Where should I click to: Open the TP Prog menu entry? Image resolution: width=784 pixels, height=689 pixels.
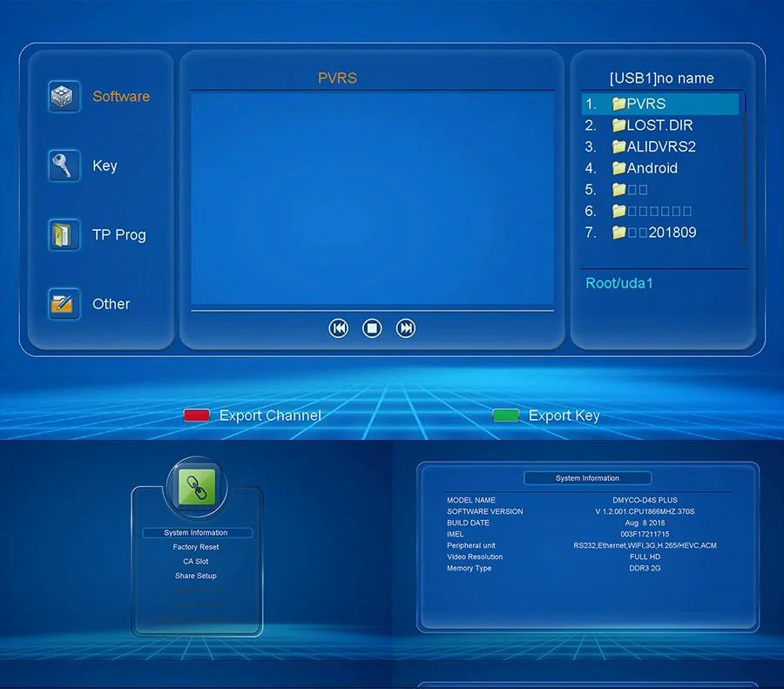pos(119,235)
